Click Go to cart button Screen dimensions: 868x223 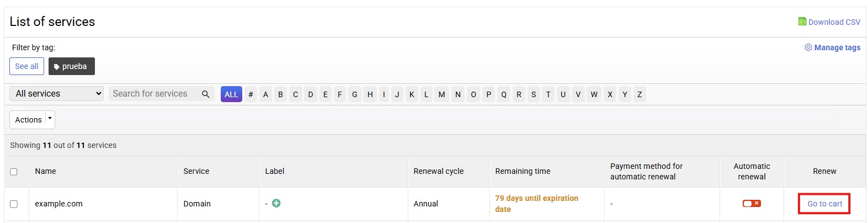coord(824,204)
